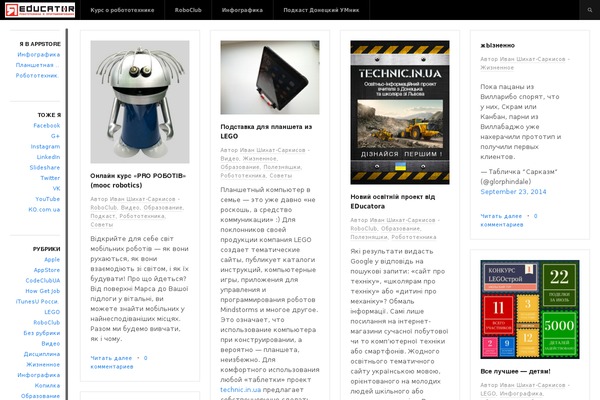
Task: Select the Дисциплина category
Action: tap(42, 354)
